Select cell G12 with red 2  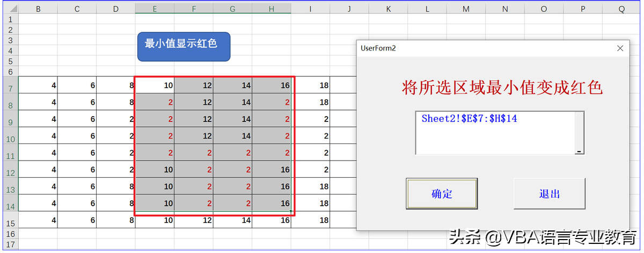click(232, 169)
